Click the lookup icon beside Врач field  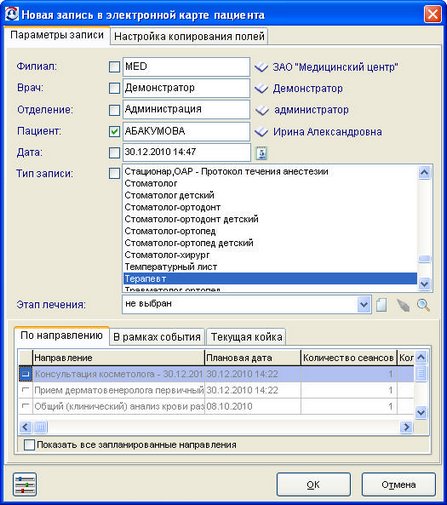tap(261, 89)
